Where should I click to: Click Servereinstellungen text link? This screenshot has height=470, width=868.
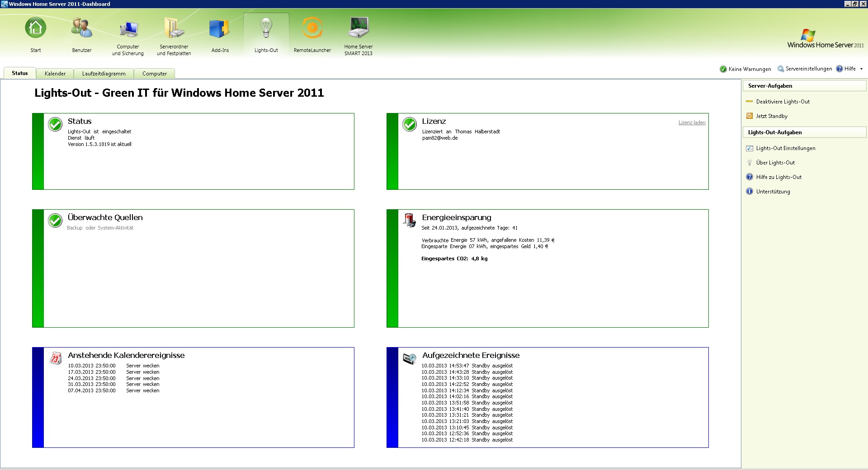point(809,69)
